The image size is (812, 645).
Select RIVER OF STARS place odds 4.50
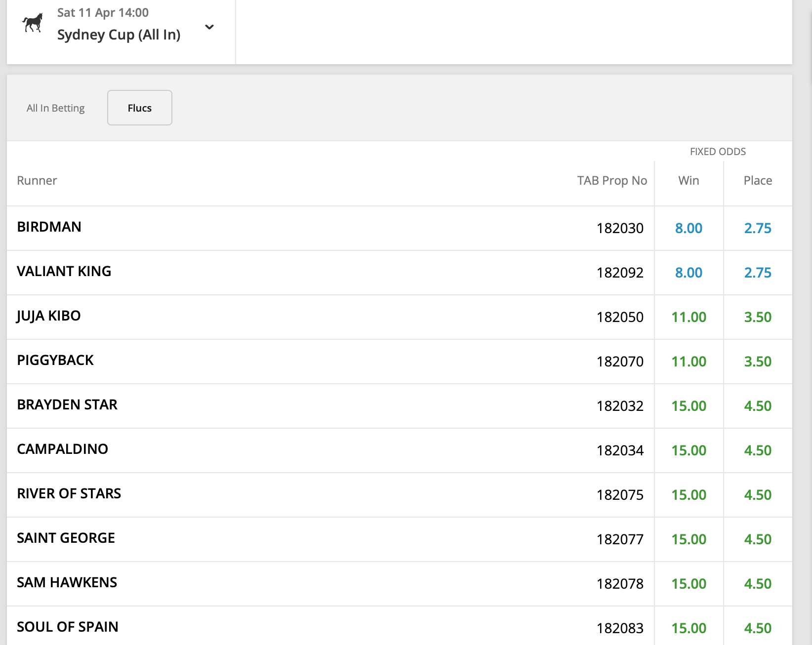pyautogui.click(x=758, y=495)
